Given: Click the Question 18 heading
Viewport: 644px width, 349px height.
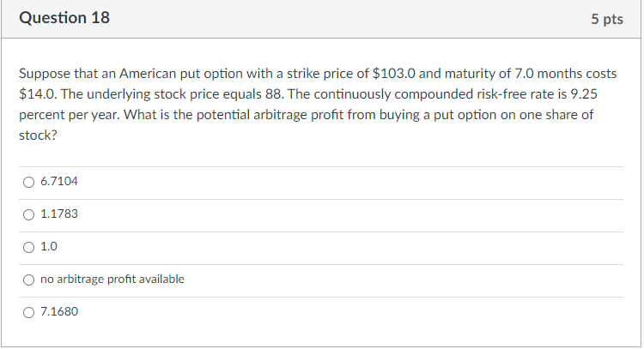Looking at the screenshot, I should (64, 18).
